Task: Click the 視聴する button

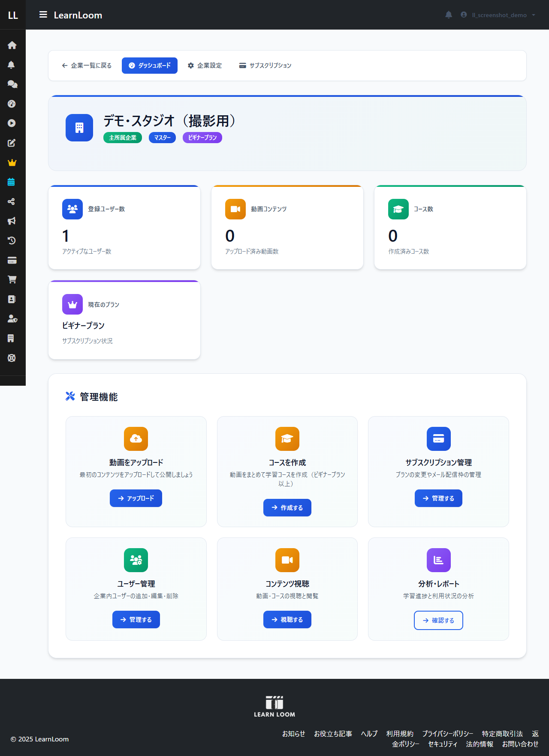Action: tap(287, 620)
